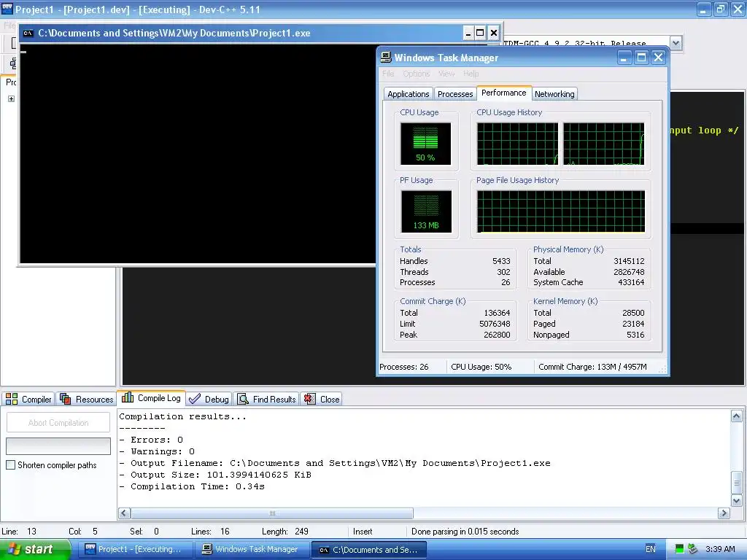The image size is (747, 560).
Task: Click status bar Processes: 26
Action: click(x=404, y=367)
